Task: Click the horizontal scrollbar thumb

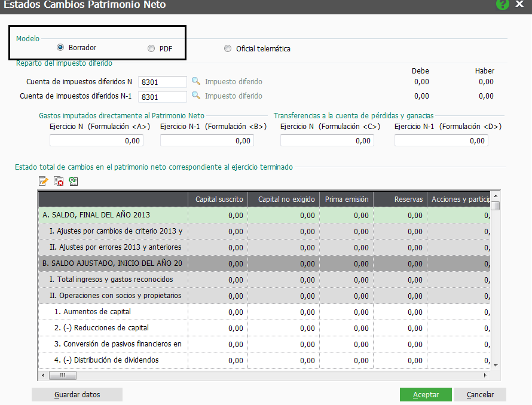Action: [63, 376]
